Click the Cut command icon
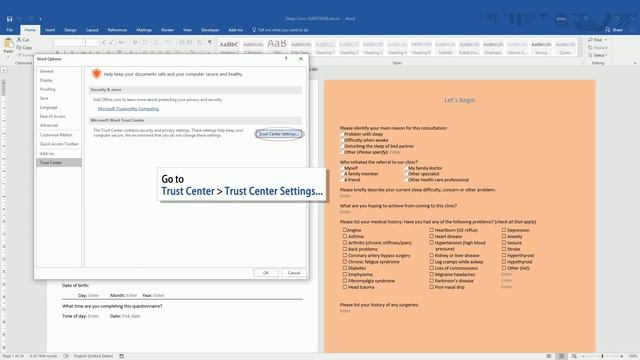This screenshot has height=360, width=640. point(19,40)
